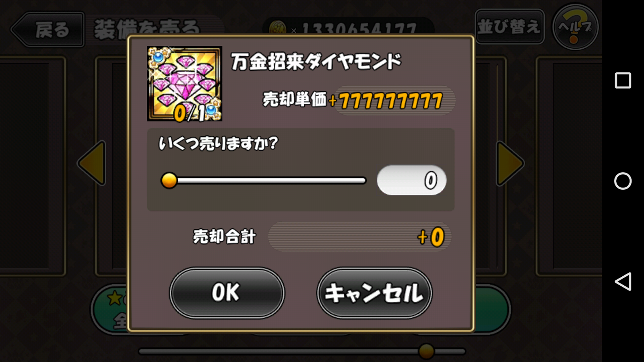Viewport: 644px width, 362px height.
Task: Click the 売却合計 total value bar
Action: (359, 237)
